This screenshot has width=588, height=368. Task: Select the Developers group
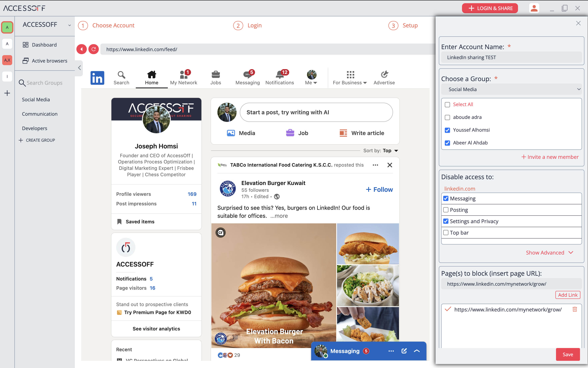tap(35, 128)
